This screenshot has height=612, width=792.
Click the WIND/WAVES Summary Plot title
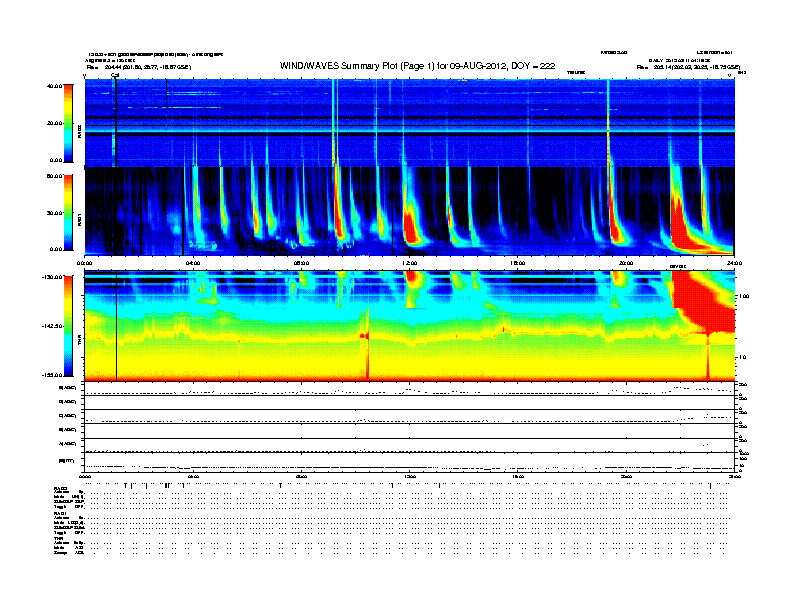417,66
